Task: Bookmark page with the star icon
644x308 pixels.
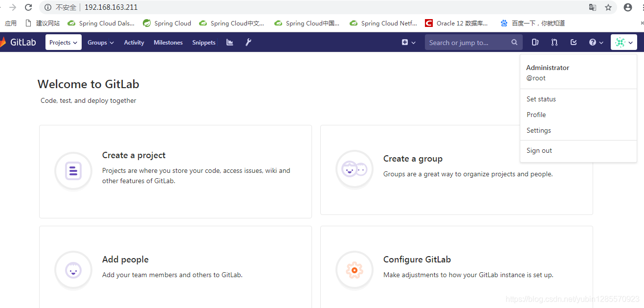Action: click(608, 7)
